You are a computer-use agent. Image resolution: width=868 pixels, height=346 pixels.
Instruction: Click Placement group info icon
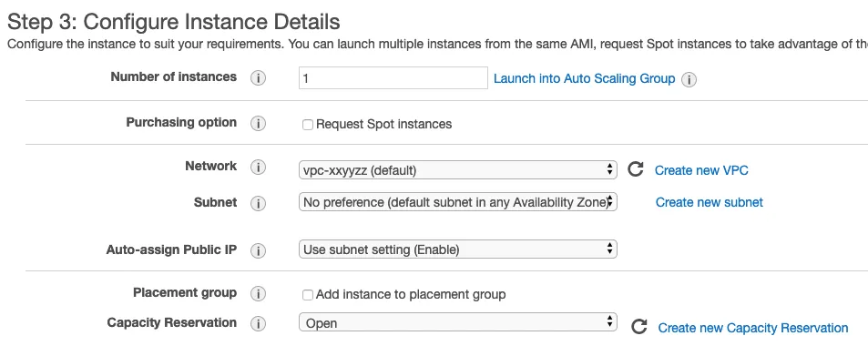[258, 293]
